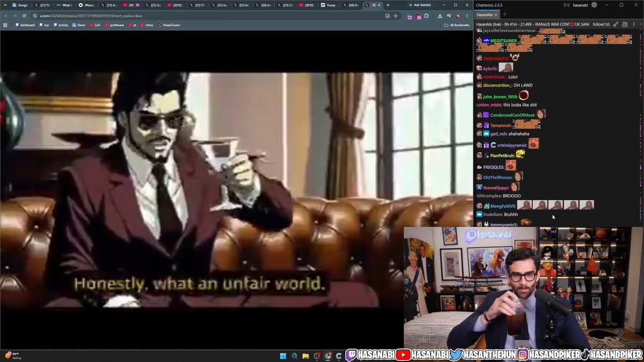Click the x.com address bar URL
This screenshot has width=644, height=362.
(x=91, y=16)
